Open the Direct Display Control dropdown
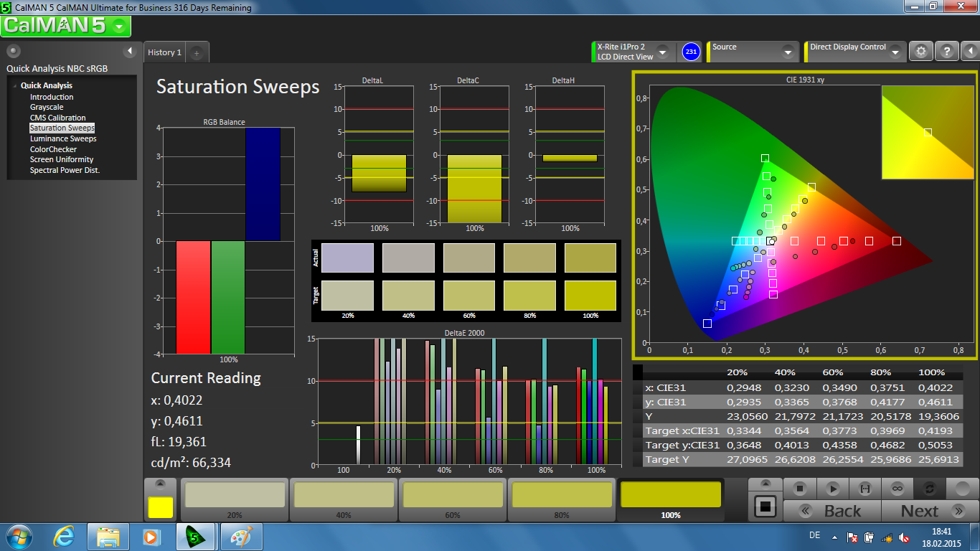 coord(895,52)
